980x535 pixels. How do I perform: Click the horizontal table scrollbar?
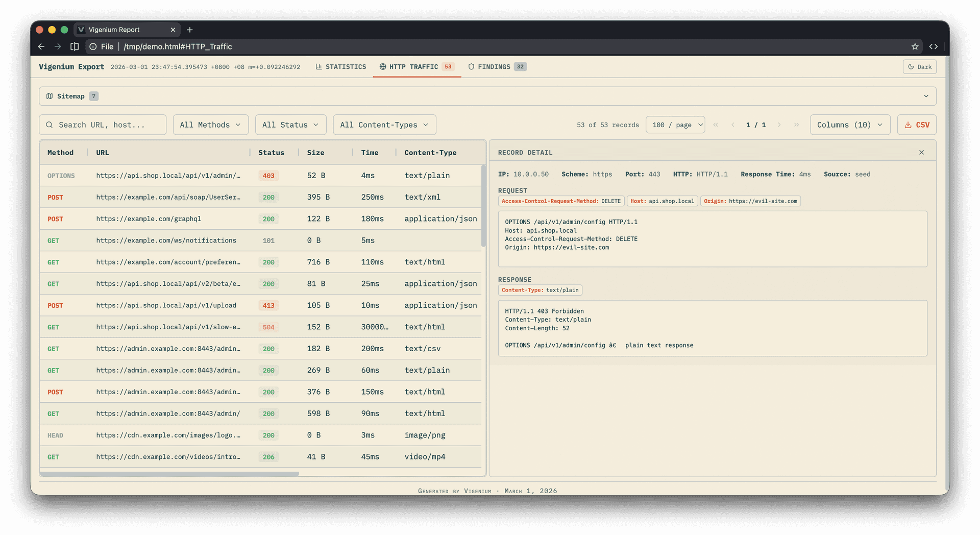(x=169, y=474)
